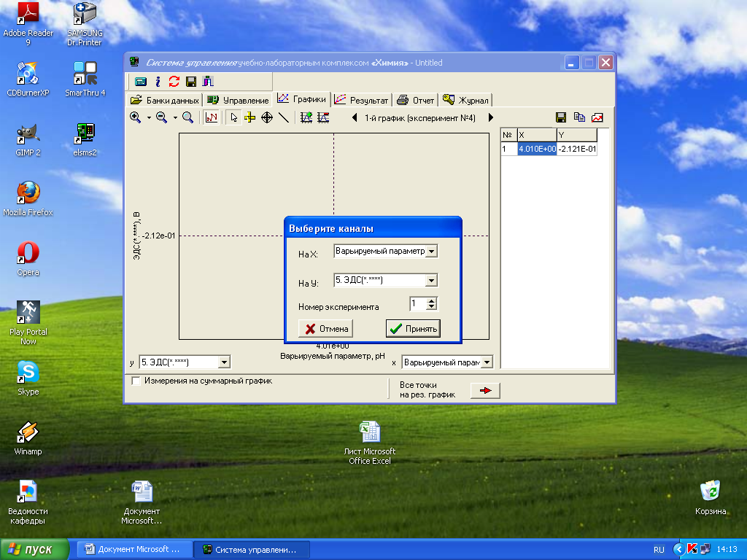
Task: Open the 'На У' channel dropdown
Action: click(x=431, y=281)
